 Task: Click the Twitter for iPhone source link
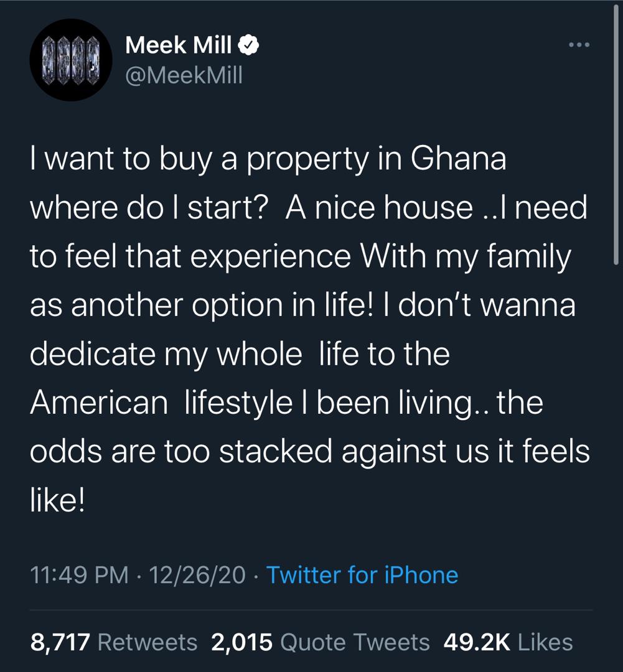(x=362, y=574)
